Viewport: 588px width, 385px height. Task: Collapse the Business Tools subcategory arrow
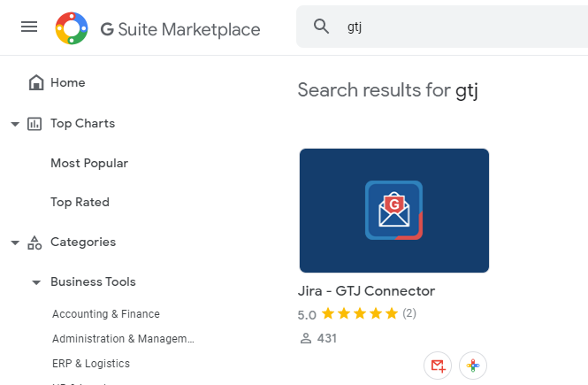(x=36, y=282)
